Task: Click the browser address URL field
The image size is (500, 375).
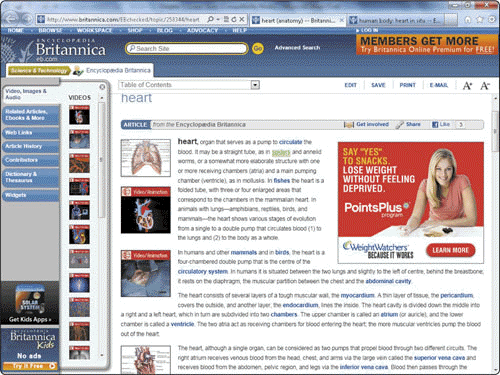Action: tap(123, 20)
